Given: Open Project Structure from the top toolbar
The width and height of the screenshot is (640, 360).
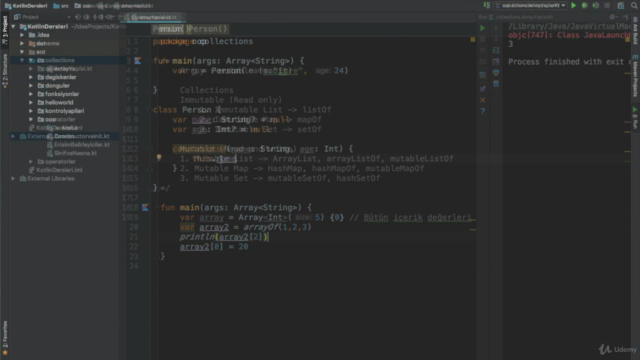Looking at the screenshot, I should click(x=621, y=6).
